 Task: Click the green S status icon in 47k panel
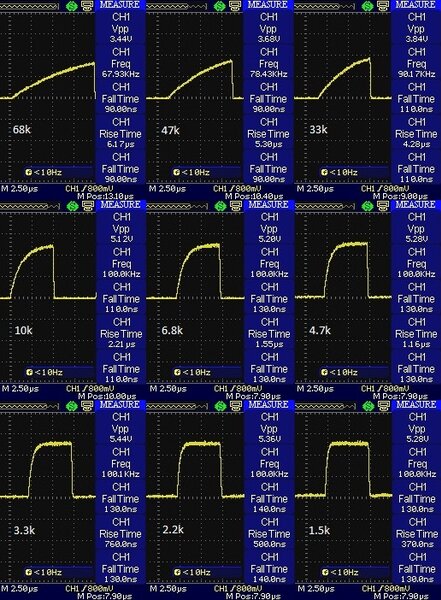(220, 6)
